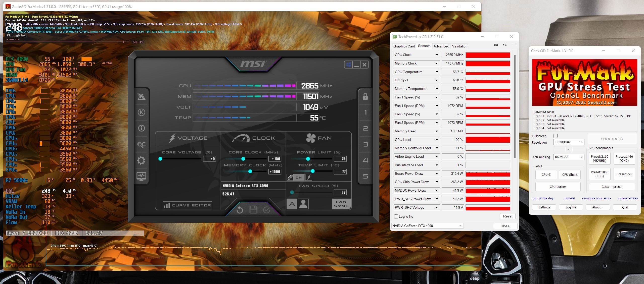Viewport: 644px width, 284px height.
Task: Open the GPU Load sensor dropdown
Action: [x=437, y=140]
